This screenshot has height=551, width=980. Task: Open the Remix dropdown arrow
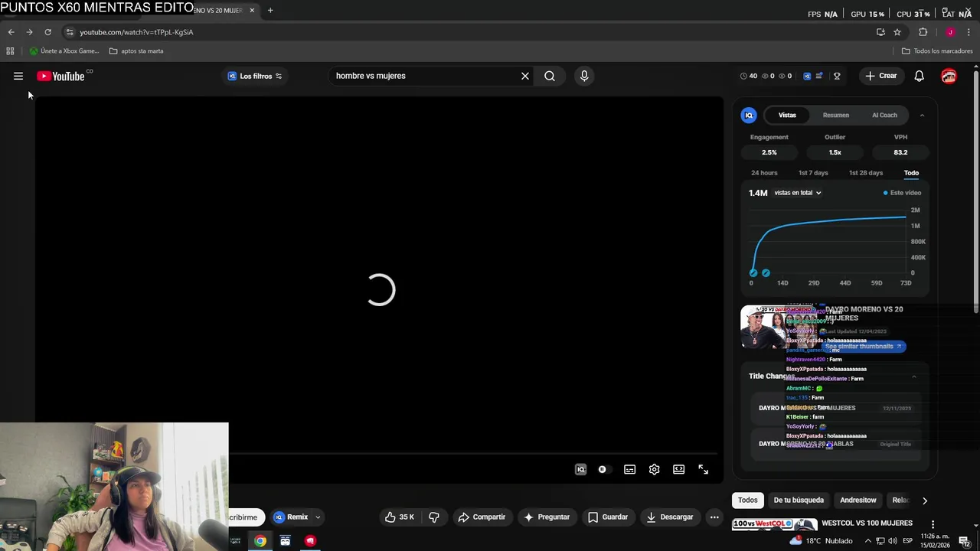click(318, 517)
